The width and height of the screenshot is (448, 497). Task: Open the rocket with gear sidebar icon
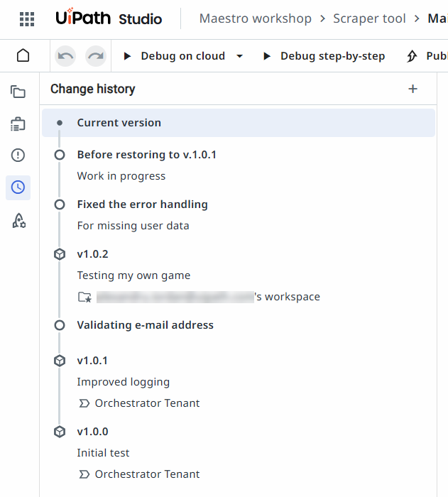19,220
